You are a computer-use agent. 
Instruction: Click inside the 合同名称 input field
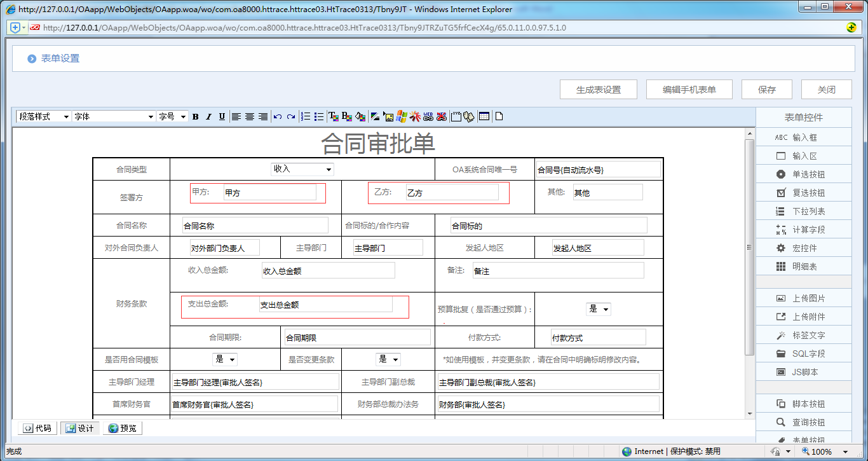[254, 225]
